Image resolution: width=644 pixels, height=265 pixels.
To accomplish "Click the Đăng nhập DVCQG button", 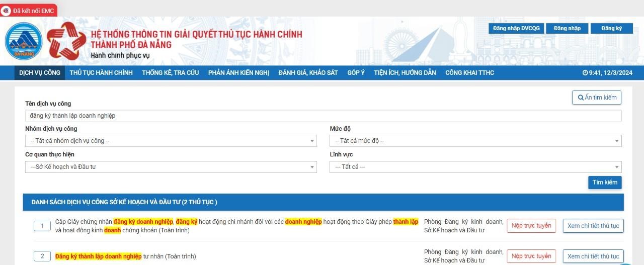I will coord(516,28).
